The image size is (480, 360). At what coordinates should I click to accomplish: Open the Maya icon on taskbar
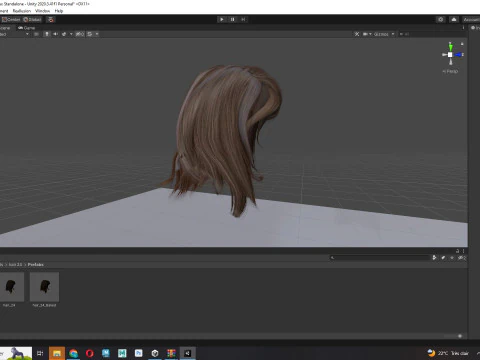tap(106, 353)
